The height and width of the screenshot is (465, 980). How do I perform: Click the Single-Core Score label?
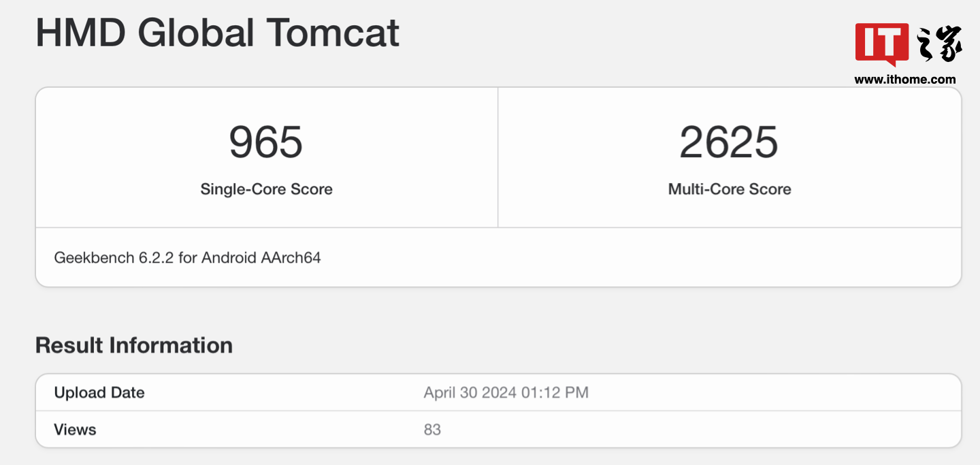[266, 189]
